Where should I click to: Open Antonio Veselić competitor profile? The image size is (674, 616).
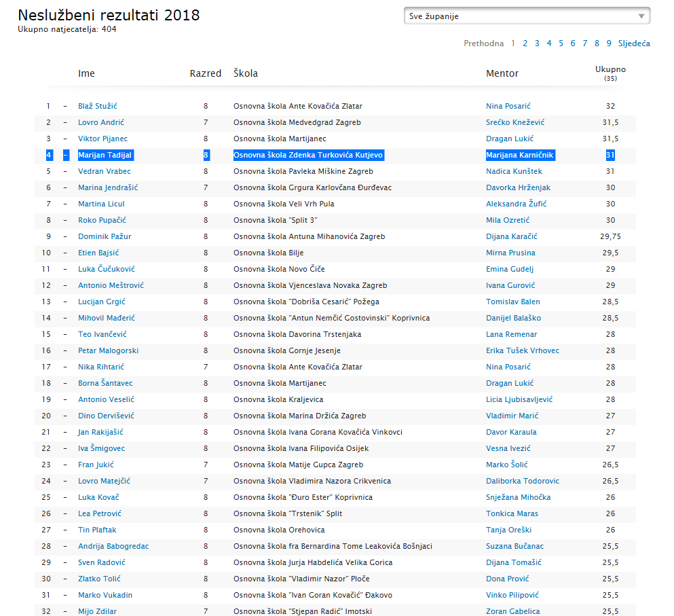[x=106, y=399]
